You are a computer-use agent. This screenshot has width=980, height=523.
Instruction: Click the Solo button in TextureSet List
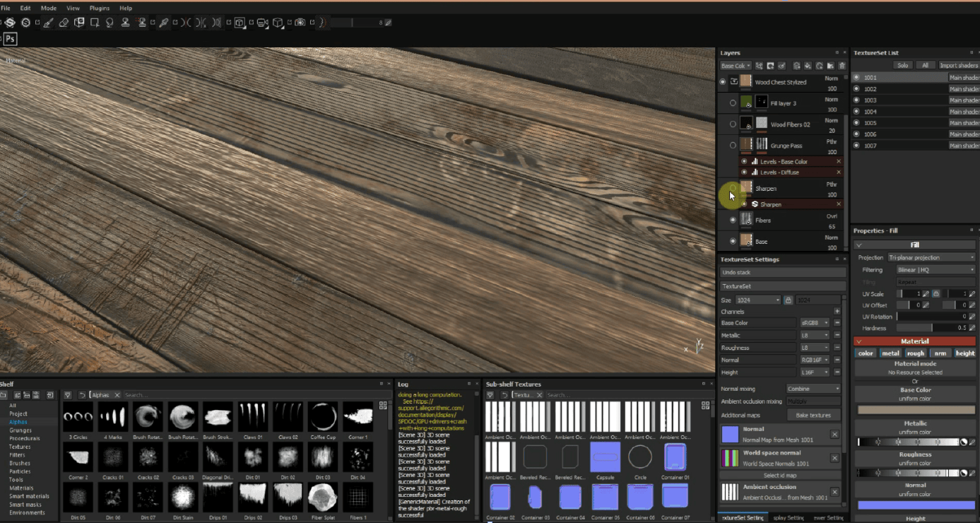902,65
